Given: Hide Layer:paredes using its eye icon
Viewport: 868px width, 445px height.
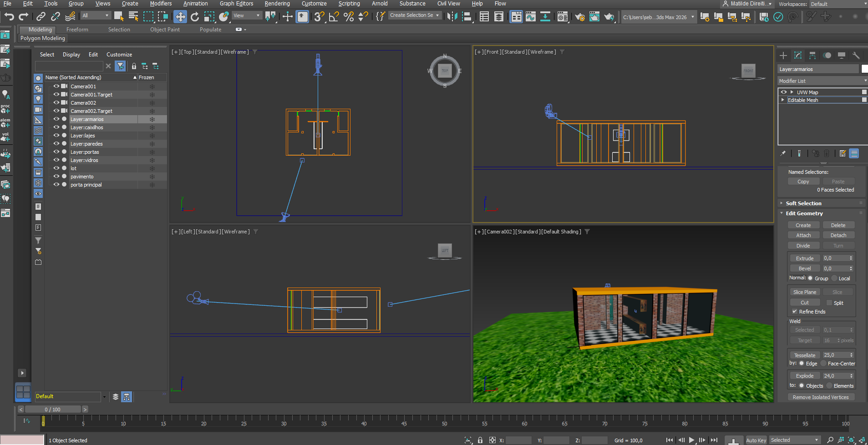Looking at the screenshot, I should [56, 144].
